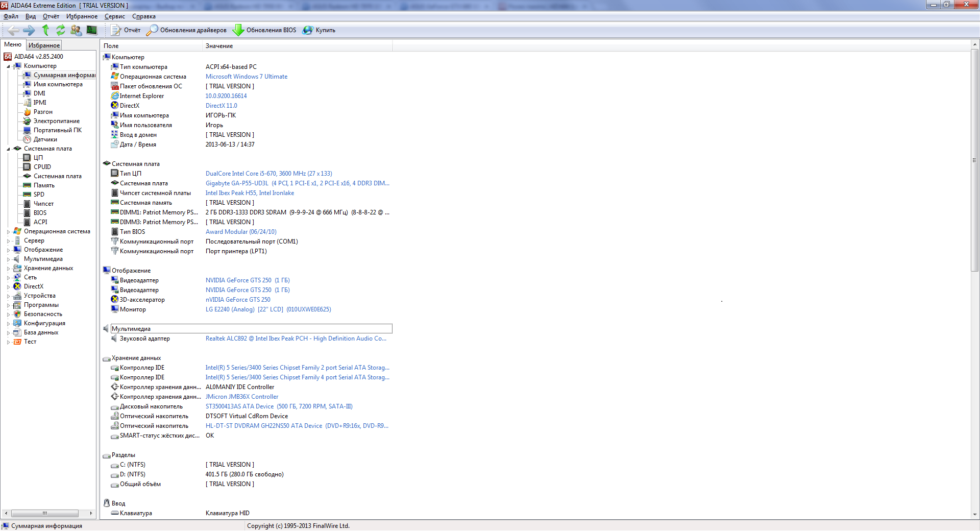This screenshot has width=980, height=531.
Task: Go forward with the right arrow toolbar icon
Action: click(29, 30)
